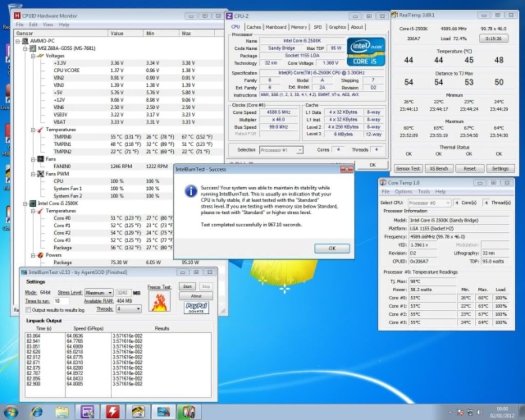
Task: Open the Tools menu in Core Temp
Action: [424, 192]
